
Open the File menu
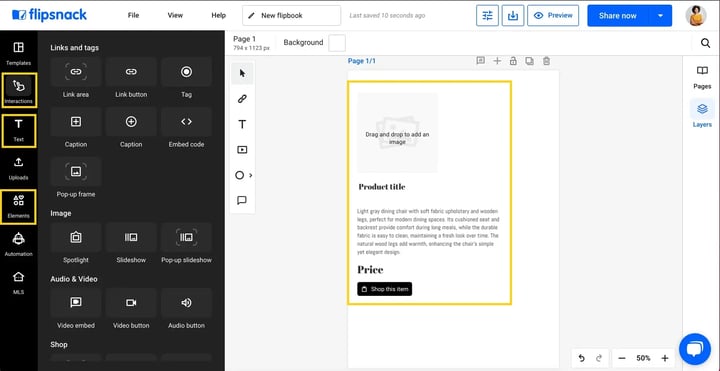click(x=133, y=15)
